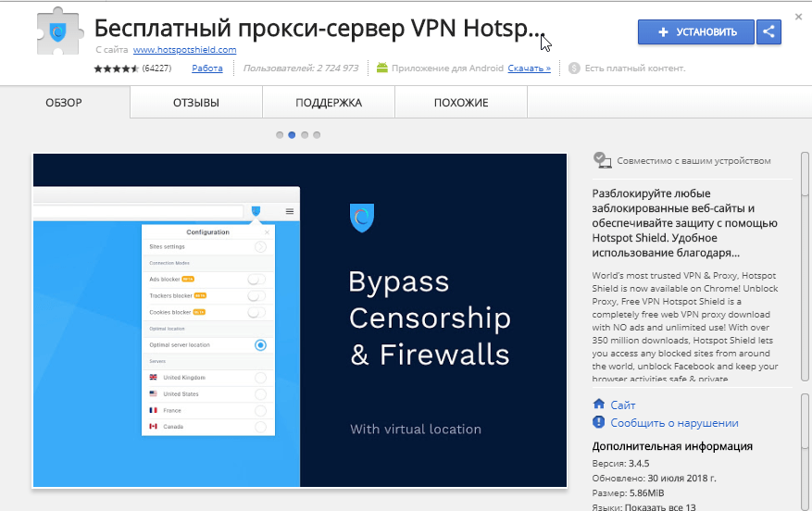Click Сообщить о нарушении link
Image resolution: width=812 pixels, height=511 pixels.
(674, 423)
